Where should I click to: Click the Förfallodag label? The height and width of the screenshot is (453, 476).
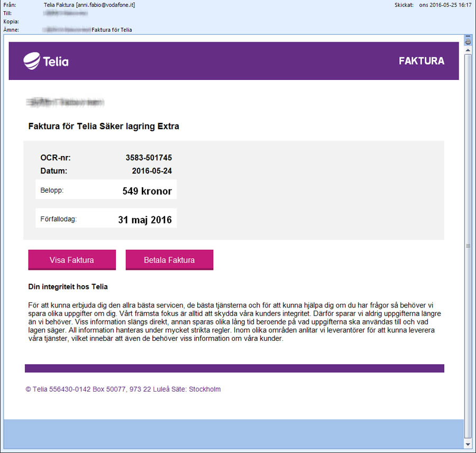(x=59, y=219)
